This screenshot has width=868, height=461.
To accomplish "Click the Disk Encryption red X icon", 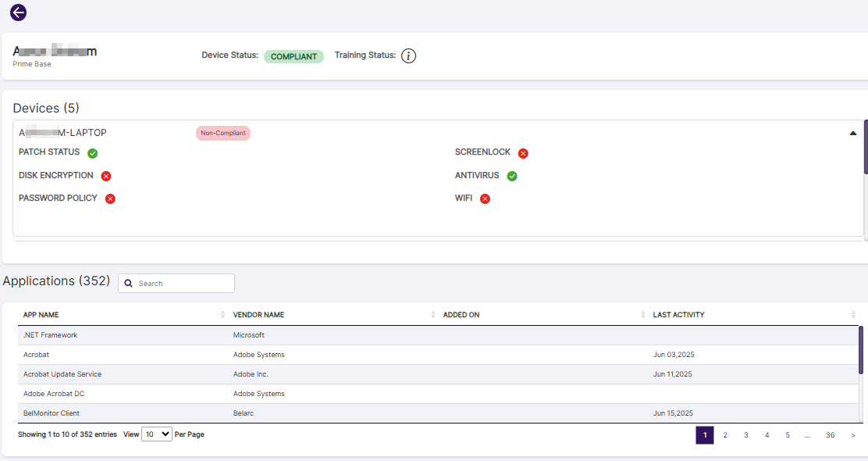I will click(106, 176).
